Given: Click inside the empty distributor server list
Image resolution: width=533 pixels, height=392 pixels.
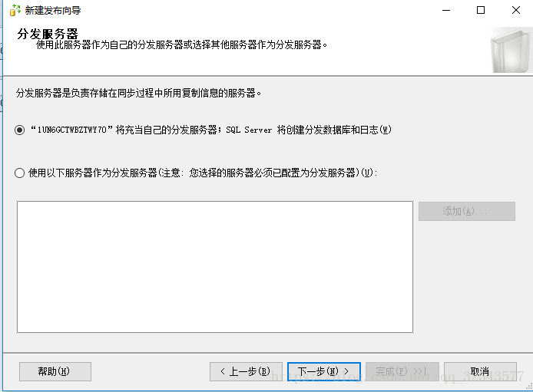Looking at the screenshot, I should [x=215, y=267].
